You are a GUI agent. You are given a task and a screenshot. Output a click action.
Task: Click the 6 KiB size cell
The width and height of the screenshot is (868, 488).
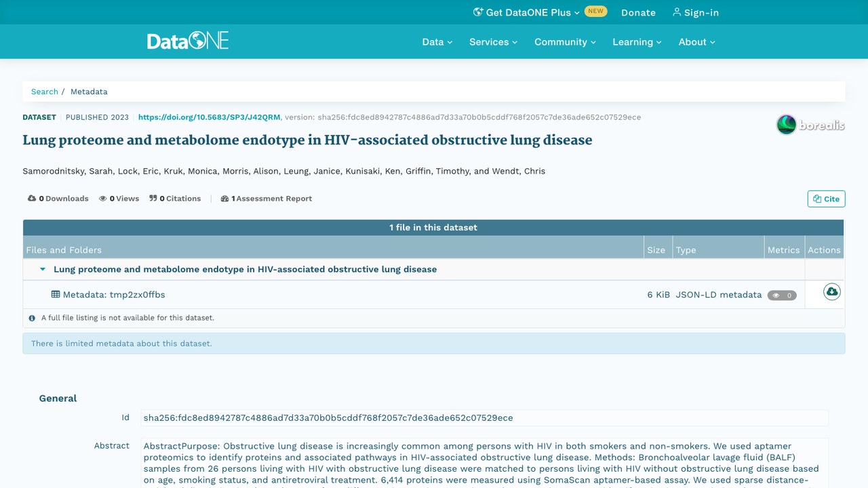tap(658, 295)
